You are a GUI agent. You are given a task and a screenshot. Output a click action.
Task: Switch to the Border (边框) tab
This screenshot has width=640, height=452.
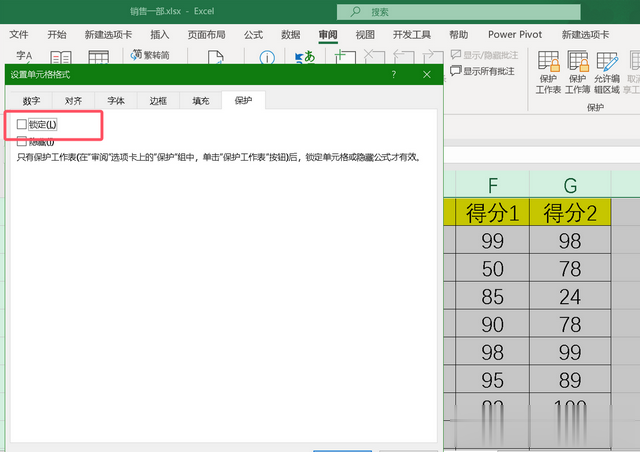click(158, 101)
